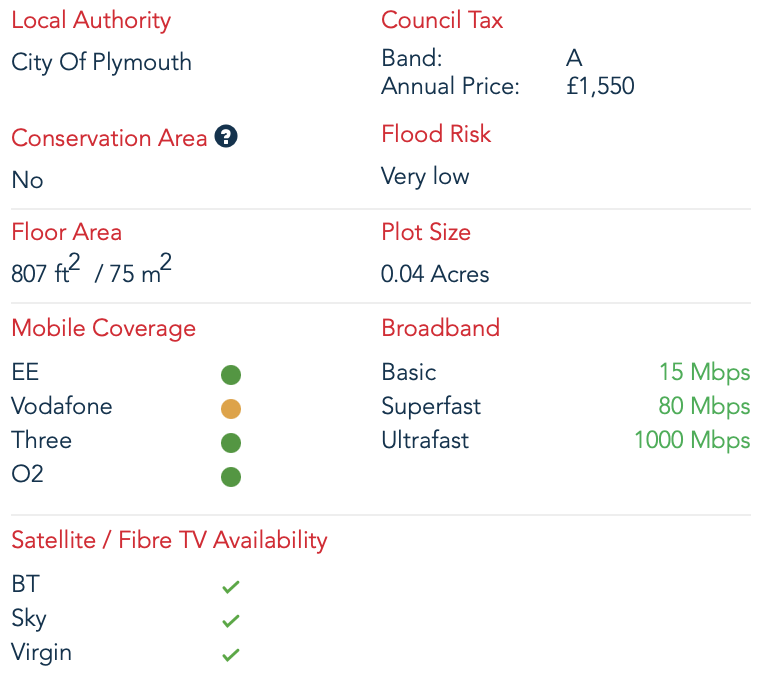Click the £1,550 annual price value
The height and width of the screenshot is (676, 761).
coord(600,87)
